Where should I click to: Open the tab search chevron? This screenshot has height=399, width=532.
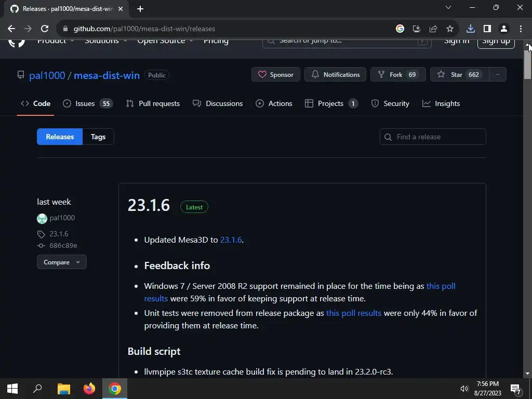[x=448, y=7]
